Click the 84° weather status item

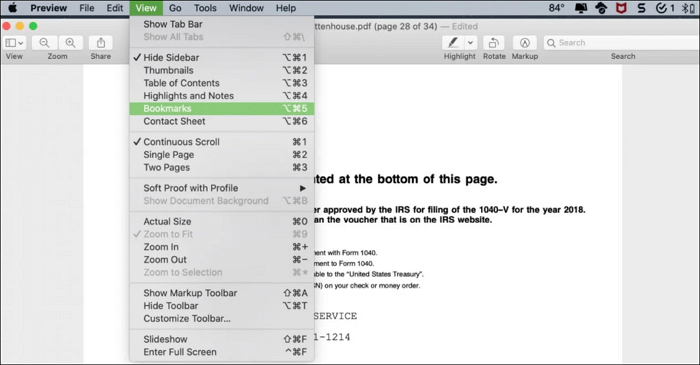coord(556,8)
